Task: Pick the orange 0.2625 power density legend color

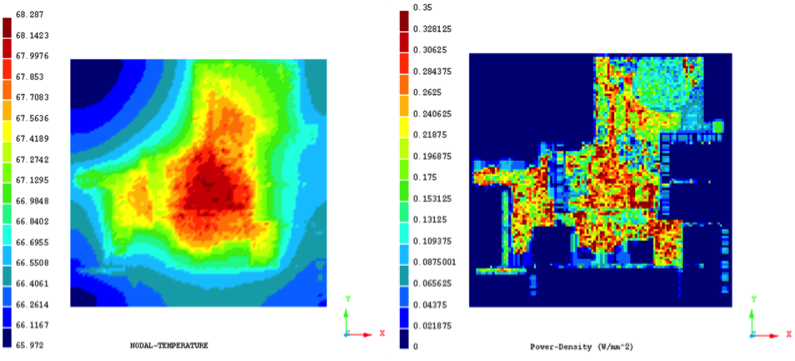Action: pos(404,85)
